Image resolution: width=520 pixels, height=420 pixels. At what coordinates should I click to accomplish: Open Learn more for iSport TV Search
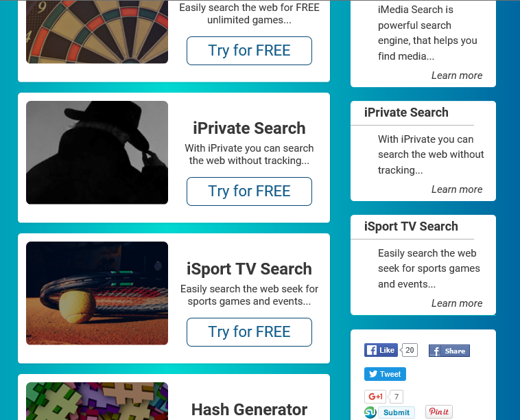pos(457,303)
